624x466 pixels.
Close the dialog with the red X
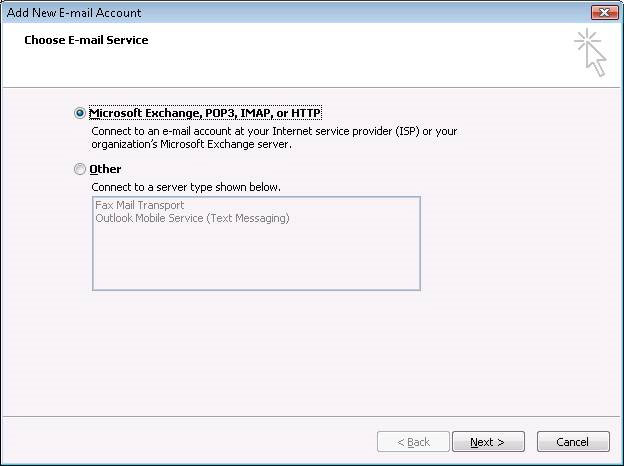[604, 12]
